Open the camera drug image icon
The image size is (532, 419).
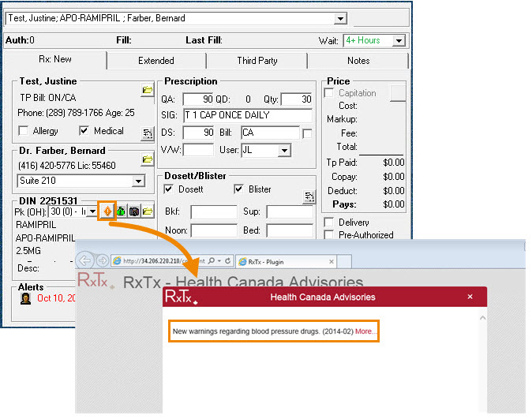(x=134, y=211)
